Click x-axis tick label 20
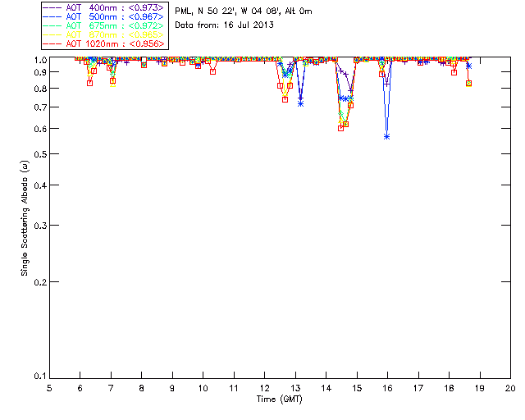The image size is (525, 420). [x=510, y=388]
